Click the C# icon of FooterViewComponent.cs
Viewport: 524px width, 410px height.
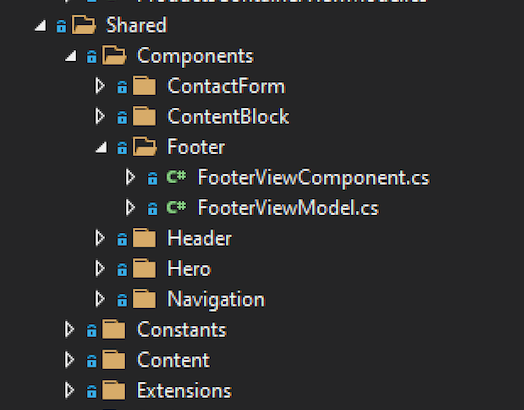tap(176, 177)
